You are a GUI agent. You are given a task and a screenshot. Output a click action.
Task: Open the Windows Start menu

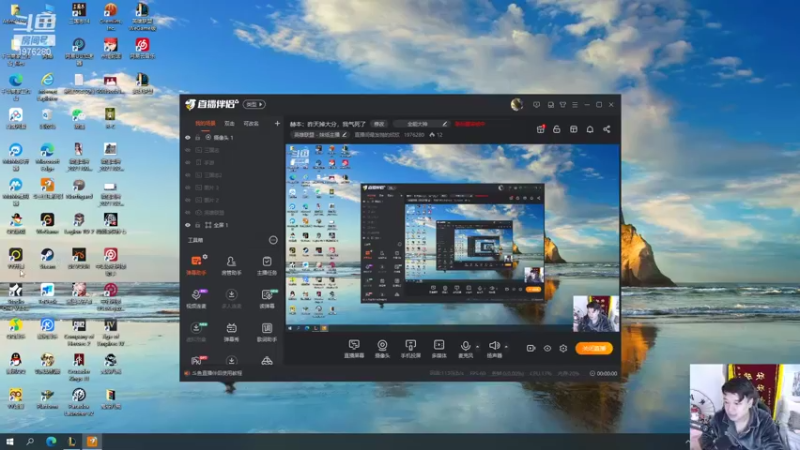point(9,441)
